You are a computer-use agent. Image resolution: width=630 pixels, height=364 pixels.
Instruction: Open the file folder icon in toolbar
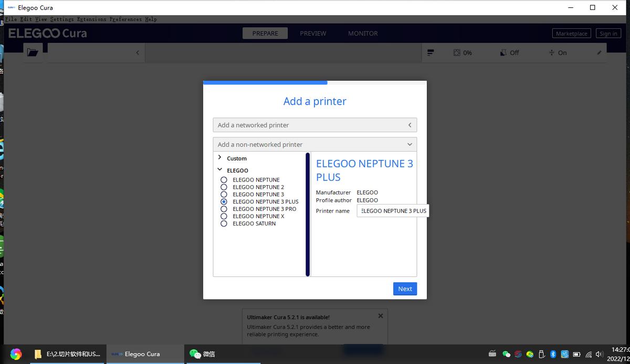point(33,52)
